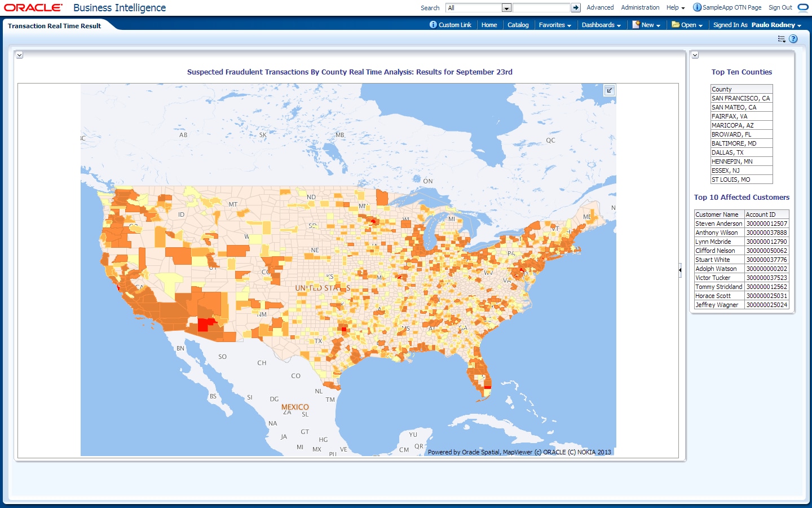Click the blue help question mark icon
Image resolution: width=812 pixels, height=508 pixels.
[793, 39]
